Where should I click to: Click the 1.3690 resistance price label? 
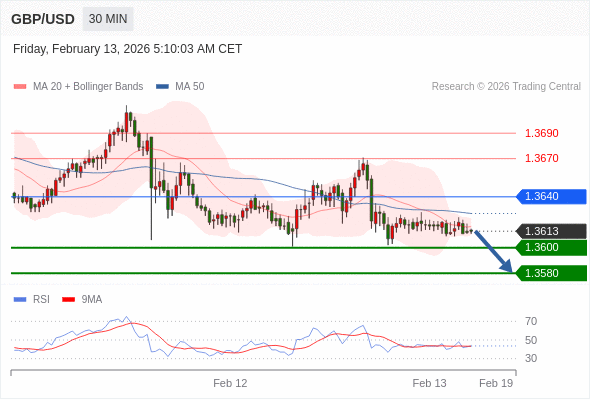tap(541, 133)
